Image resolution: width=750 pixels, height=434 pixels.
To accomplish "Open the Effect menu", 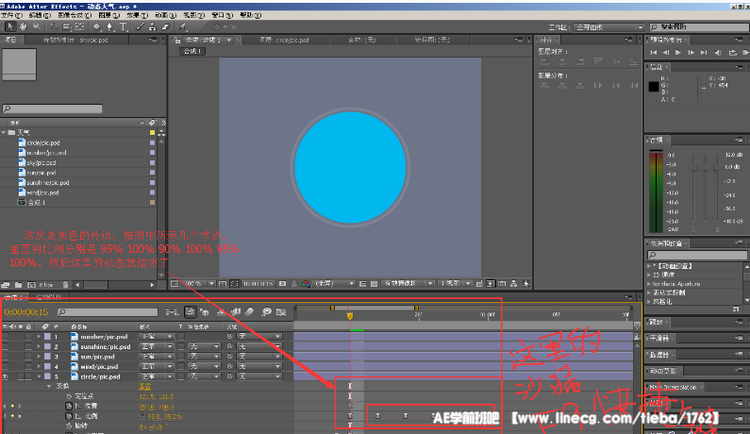I will tap(137, 15).
